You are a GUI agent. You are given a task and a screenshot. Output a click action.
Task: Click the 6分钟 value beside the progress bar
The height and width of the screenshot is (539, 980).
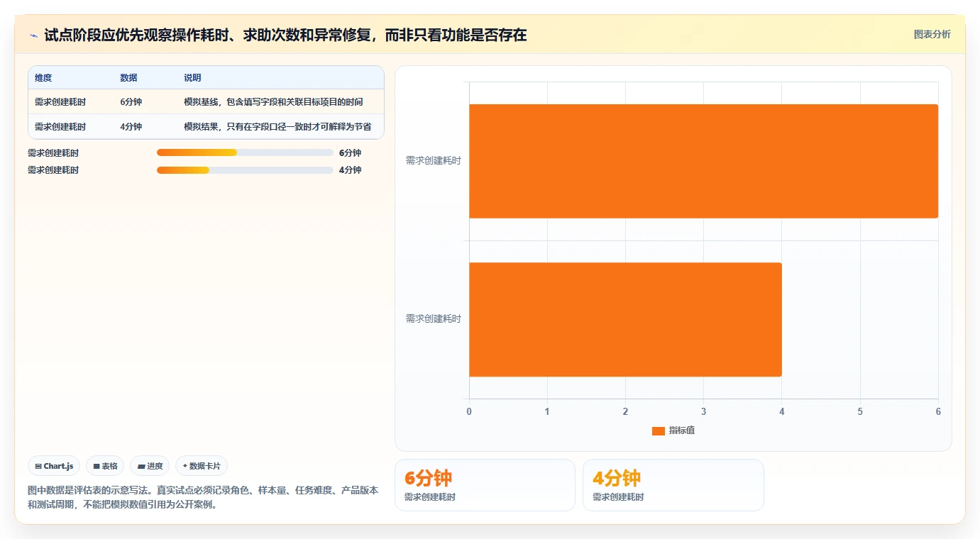pyautogui.click(x=350, y=153)
